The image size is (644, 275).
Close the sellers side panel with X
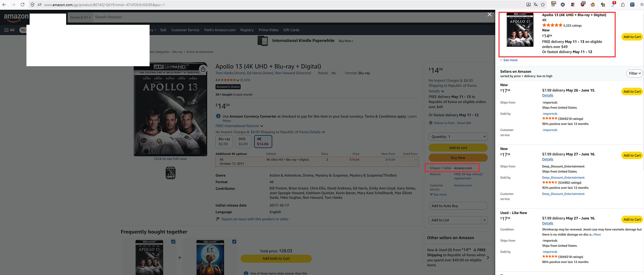coord(489,14)
